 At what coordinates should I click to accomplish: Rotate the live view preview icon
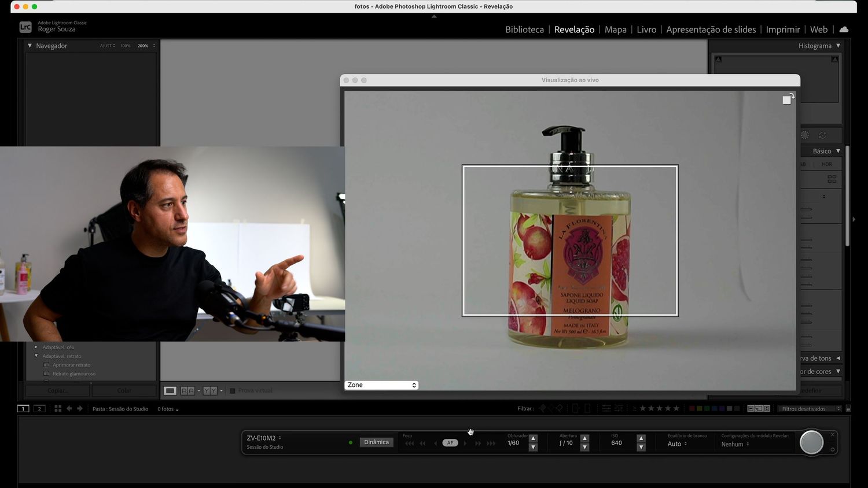[788, 99]
